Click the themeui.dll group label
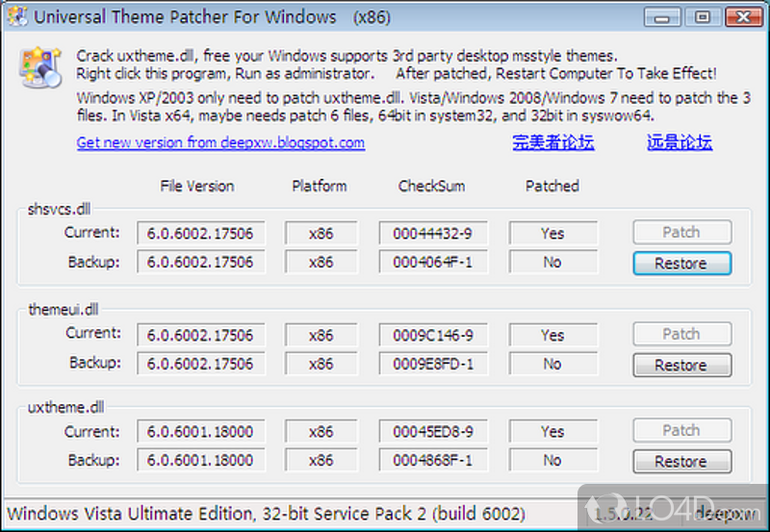Image resolution: width=770 pixels, height=532 pixels. (63, 309)
